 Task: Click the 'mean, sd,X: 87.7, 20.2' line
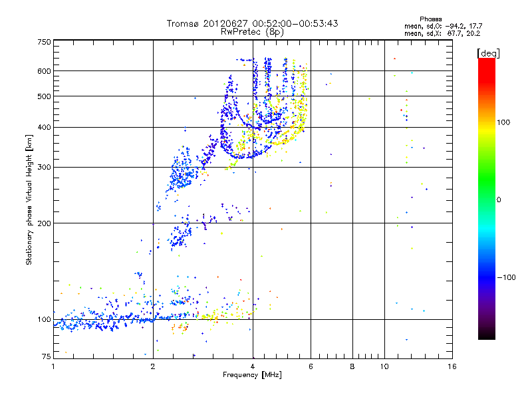coord(442,34)
